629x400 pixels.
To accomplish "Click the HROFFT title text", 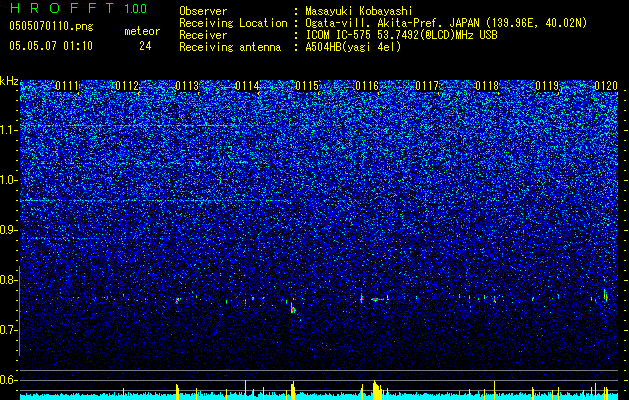I will click(61, 8).
